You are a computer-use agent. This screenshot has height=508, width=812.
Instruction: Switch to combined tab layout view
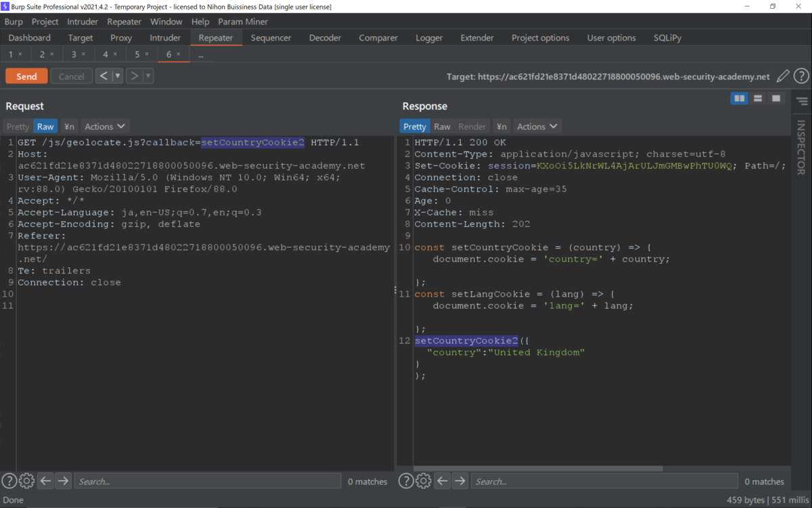[x=776, y=99]
